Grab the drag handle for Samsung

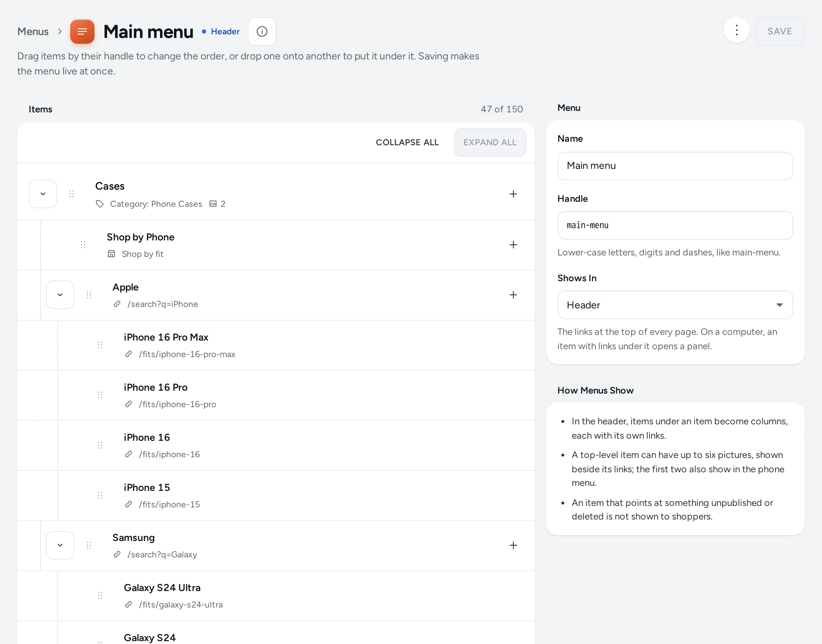pos(89,545)
